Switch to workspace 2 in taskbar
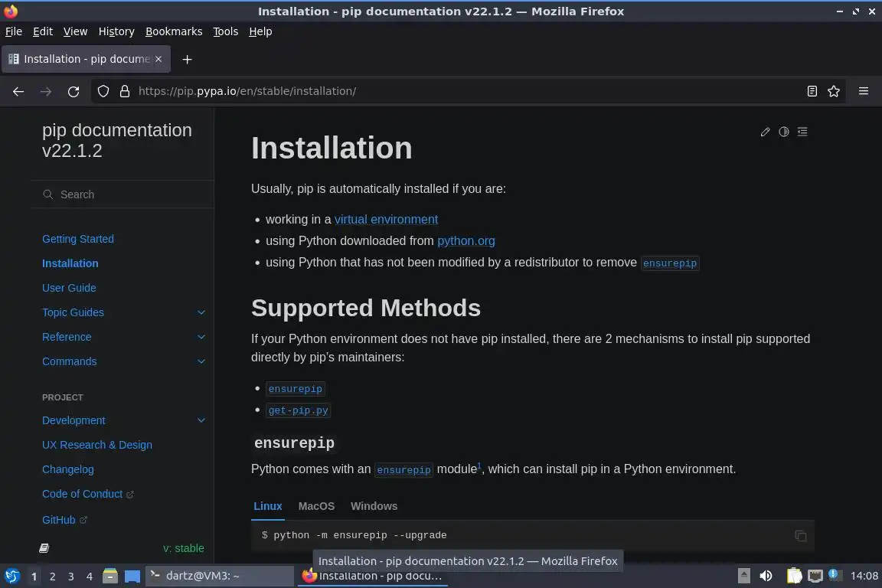 pos(52,577)
